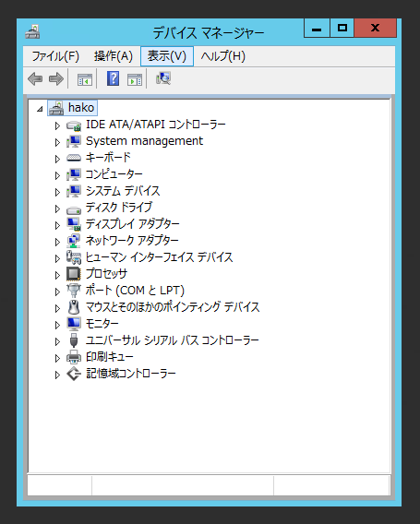
Task: Expand the ポート (COM と LPT) node
Action: click(57, 292)
